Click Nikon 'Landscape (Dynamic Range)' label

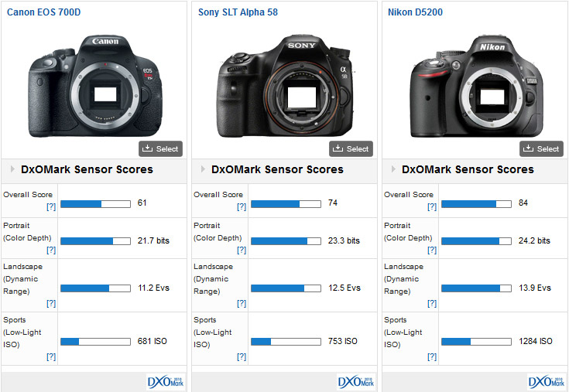(x=403, y=279)
